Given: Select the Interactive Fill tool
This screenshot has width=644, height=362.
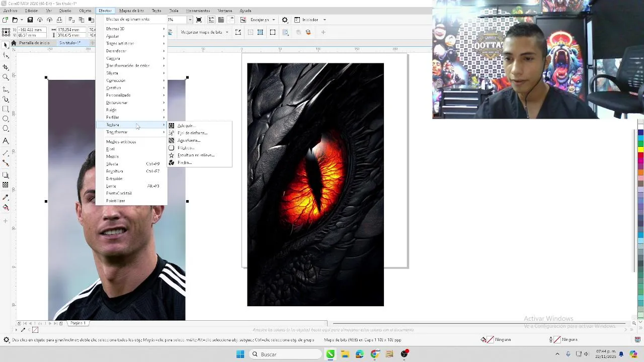Looking at the screenshot, I should pyautogui.click(x=6, y=207).
